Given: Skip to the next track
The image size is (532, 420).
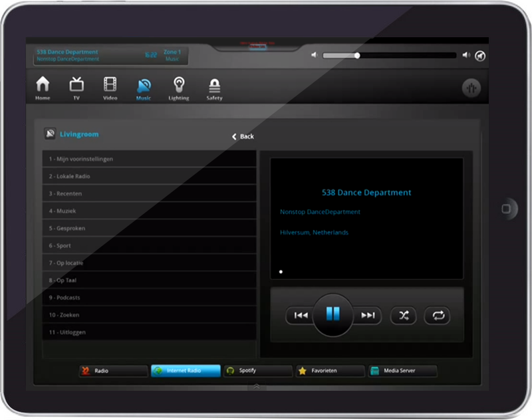Looking at the screenshot, I should (368, 316).
